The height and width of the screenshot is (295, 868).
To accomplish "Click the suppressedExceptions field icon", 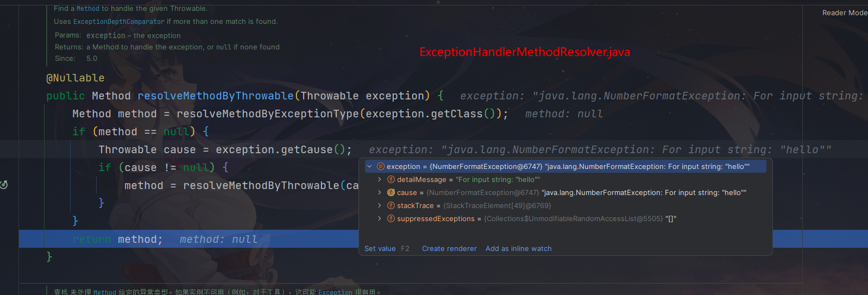I will coord(391,218).
